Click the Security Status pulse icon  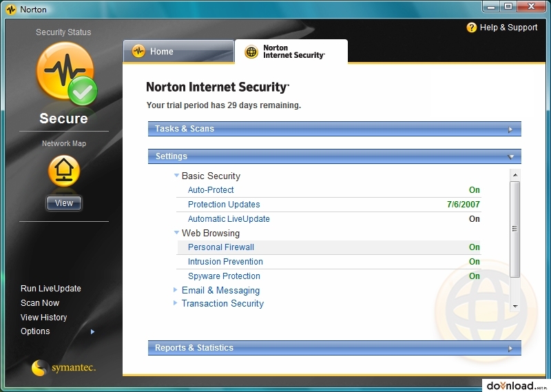[x=65, y=72]
